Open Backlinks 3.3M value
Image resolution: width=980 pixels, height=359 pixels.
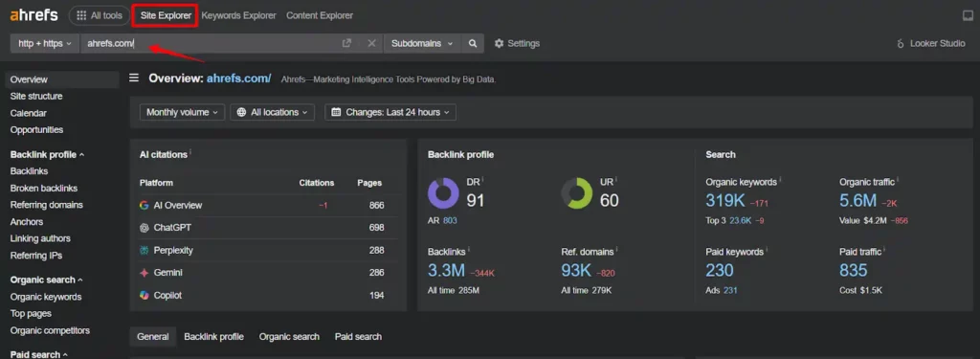tap(446, 270)
